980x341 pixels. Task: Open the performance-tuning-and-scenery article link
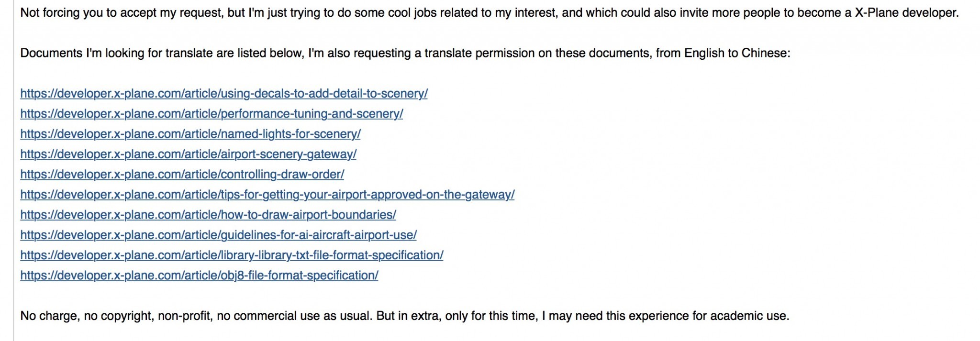point(212,113)
